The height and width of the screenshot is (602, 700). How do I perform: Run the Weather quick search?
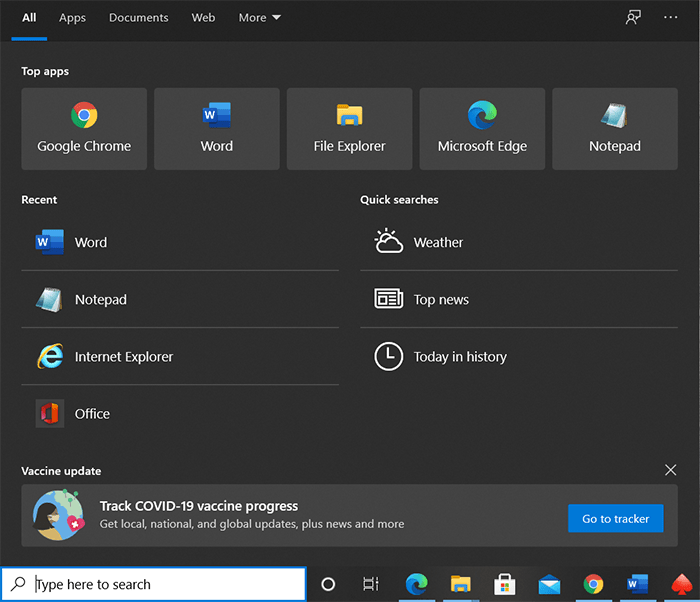coord(519,242)
